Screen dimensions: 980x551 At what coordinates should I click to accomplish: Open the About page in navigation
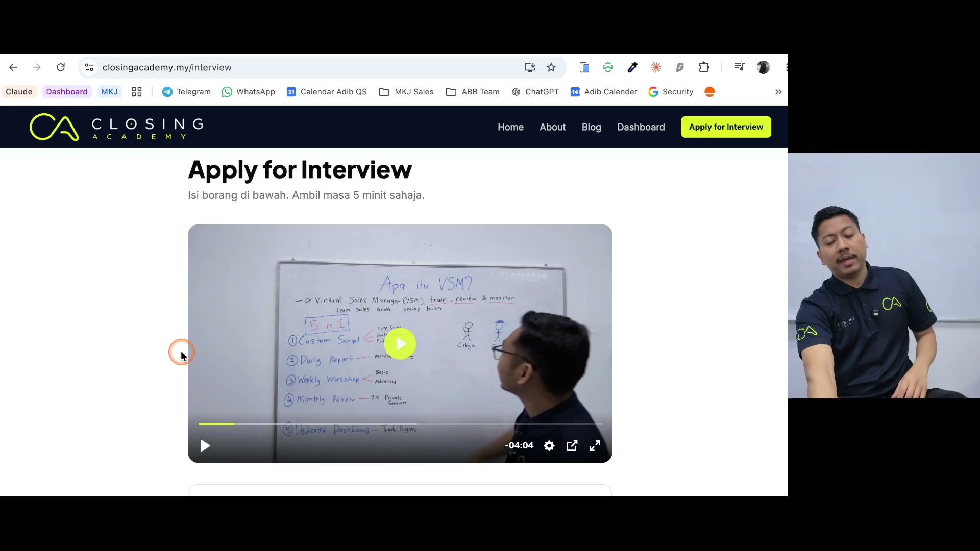pyautogui.click(x=553, y=127)
